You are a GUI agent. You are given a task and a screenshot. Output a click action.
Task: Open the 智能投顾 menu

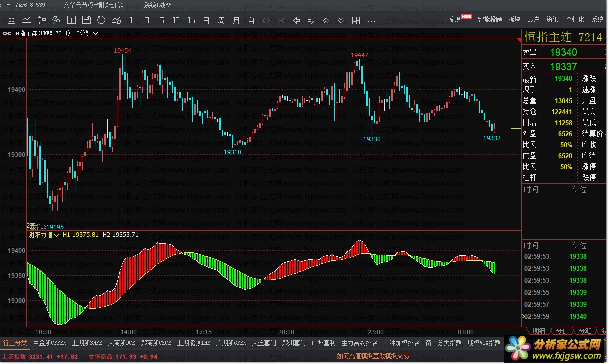(490, 19)
